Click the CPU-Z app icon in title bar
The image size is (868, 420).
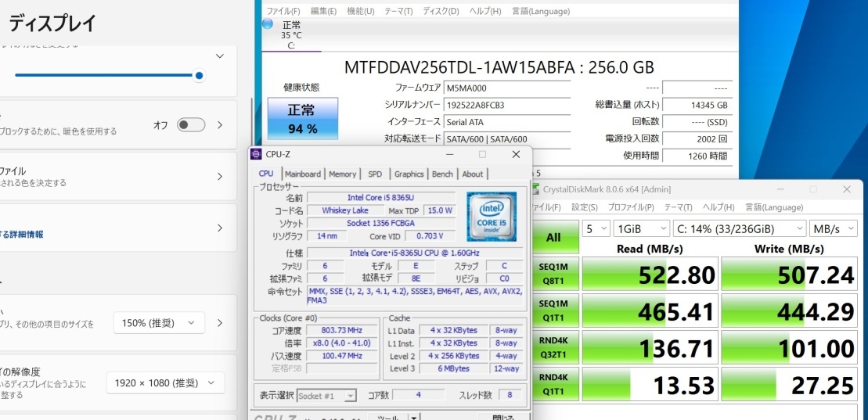256,154
